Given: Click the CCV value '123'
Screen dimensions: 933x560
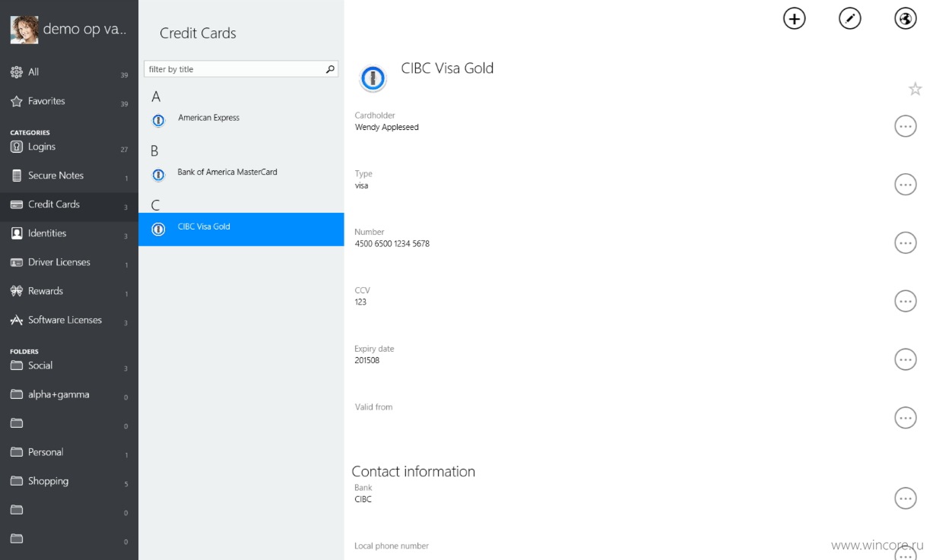Looking at the screenshot, I should [x=360, y=302].
